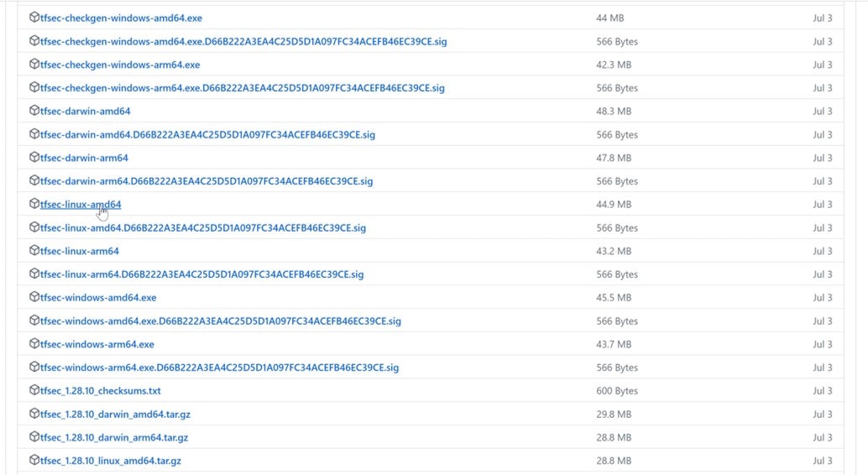Click the 43.7 MB file size
Viewport: 868px width, 475px height.
pyautogui.click(x=614, y=344)
